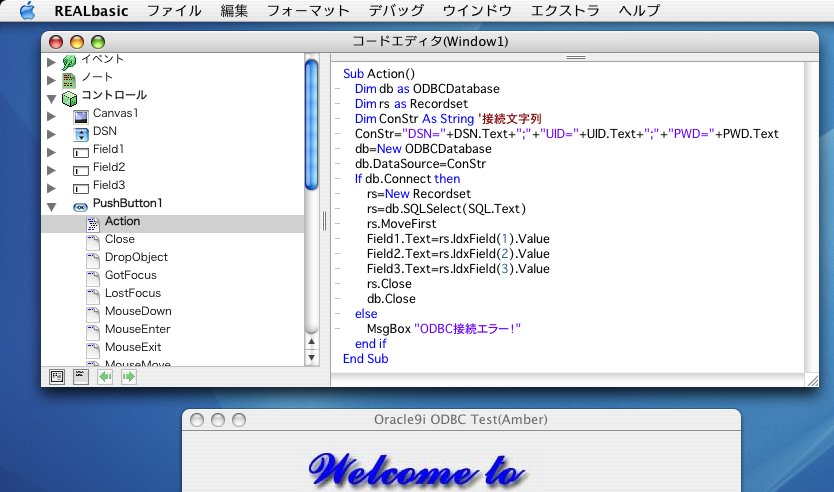This screenshot has width=834, height=492.
Task: Click the LostFocus event page icon
Action: click(x=93, y=296)
